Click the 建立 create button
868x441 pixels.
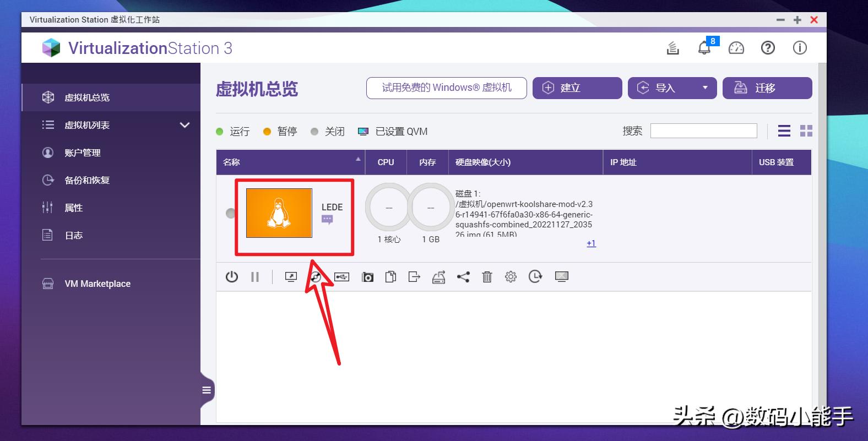click(577, 88)
